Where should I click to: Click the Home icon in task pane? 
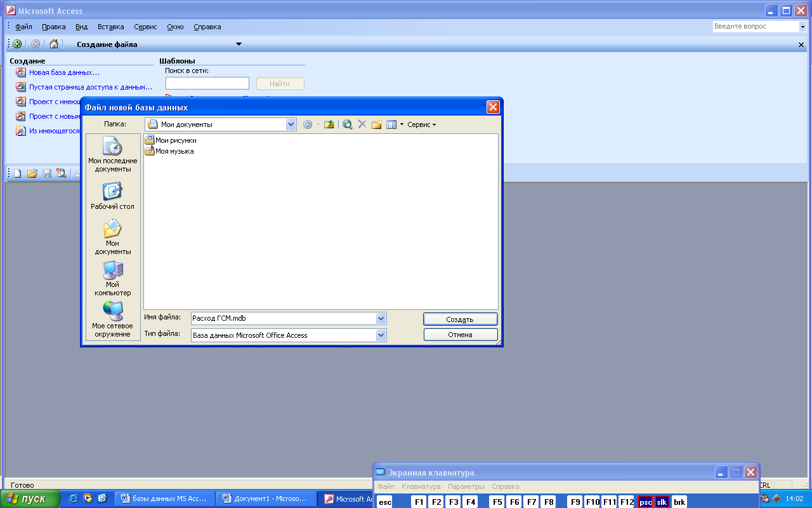pyautogui.click(x=54, y=44)
